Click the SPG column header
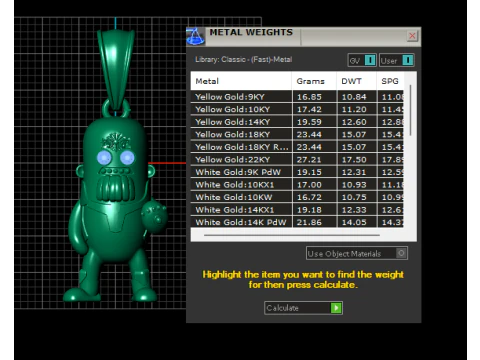 pos(390,81)
